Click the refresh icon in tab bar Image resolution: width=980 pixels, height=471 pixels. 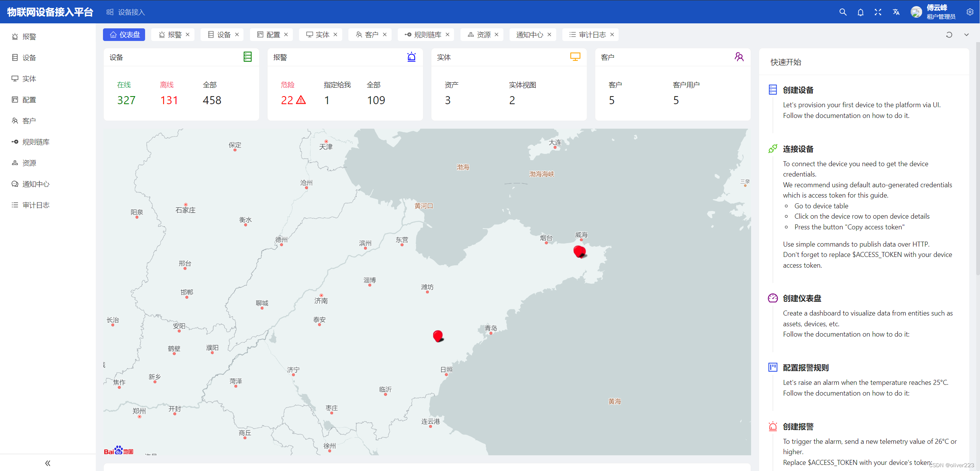949,35
